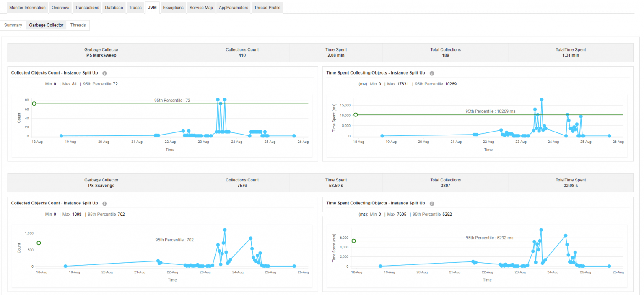Open the Transactions tab
The width and height of the screenshot is (644, 295).
tap(87, 7)
